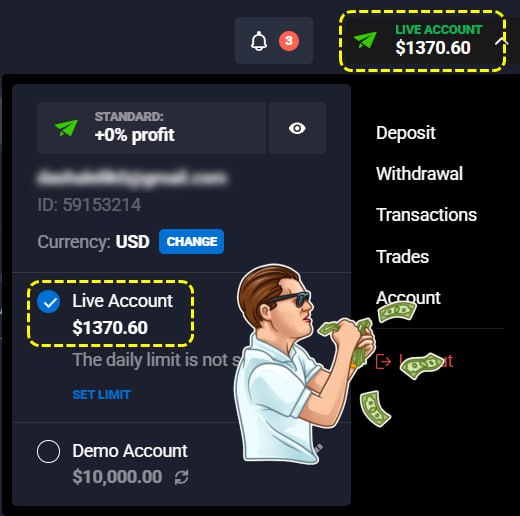
Task: Go to Withdrawal
Action: (419, 173)
